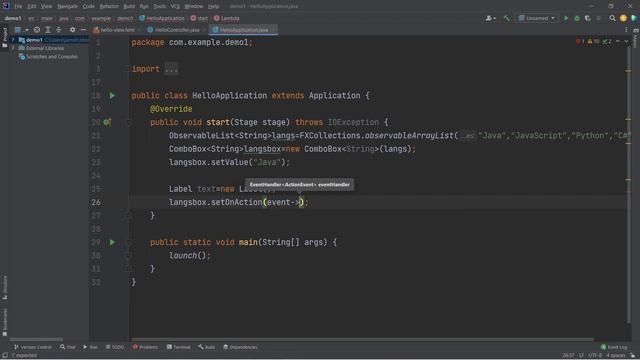Image resolution: width=640 pixels, height=360 pixels.
Task: Open the Event Log
Action: pyautogui.click(x=614, y=347)
